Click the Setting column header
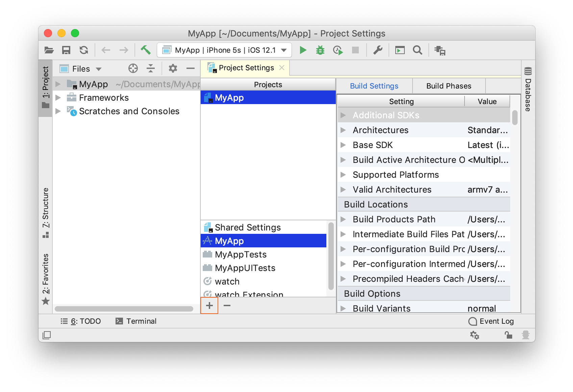The image size is (573, 392). 401,101
